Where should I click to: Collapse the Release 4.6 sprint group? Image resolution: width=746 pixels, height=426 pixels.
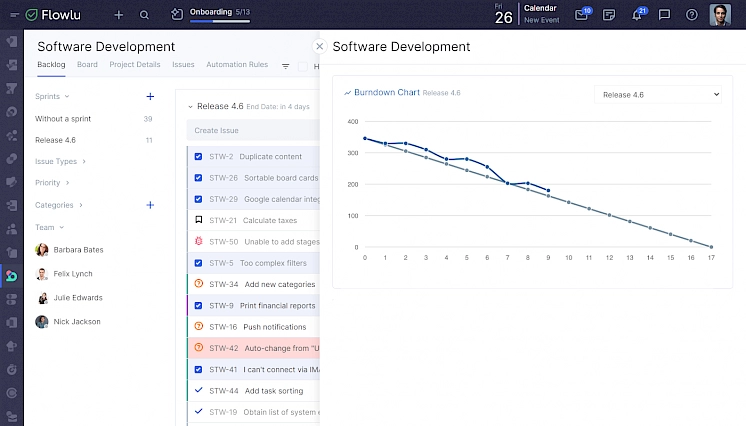tap(190, 106)
